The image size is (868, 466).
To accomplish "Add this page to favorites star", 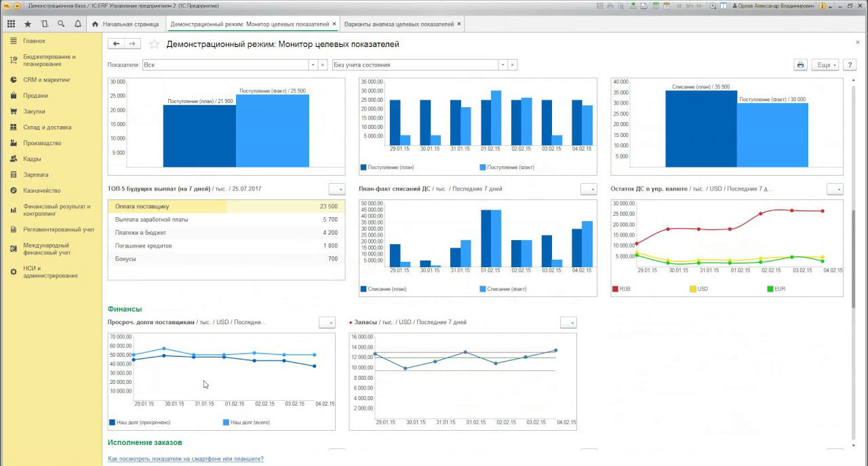I will pyautogui.click(x=154, y=44).
